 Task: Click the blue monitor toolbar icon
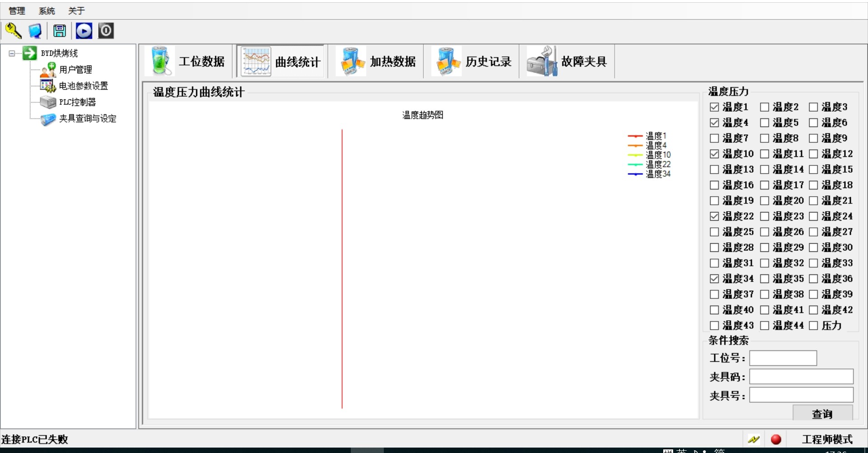[35, 31]
